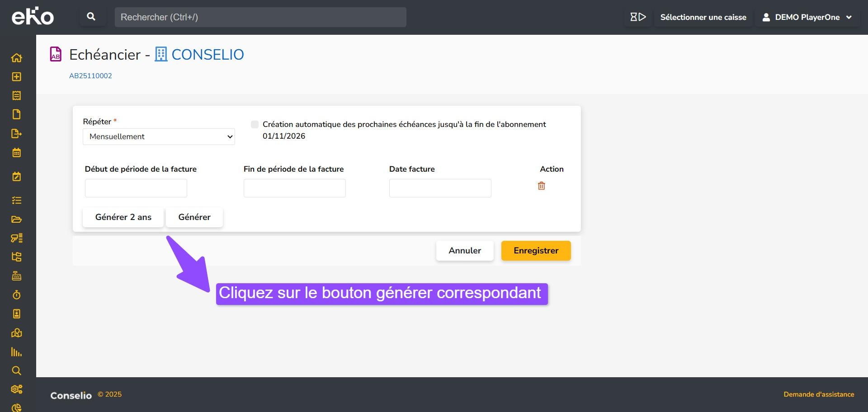
Task: Click the cash register icon in sidebar
Action: [x=16, y=276]
